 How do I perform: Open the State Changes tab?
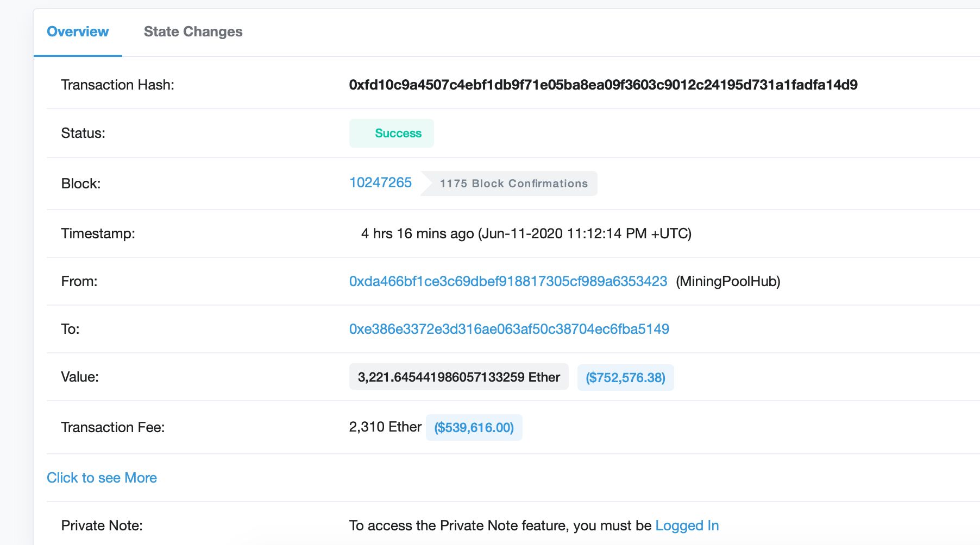[x=193, y=31]
